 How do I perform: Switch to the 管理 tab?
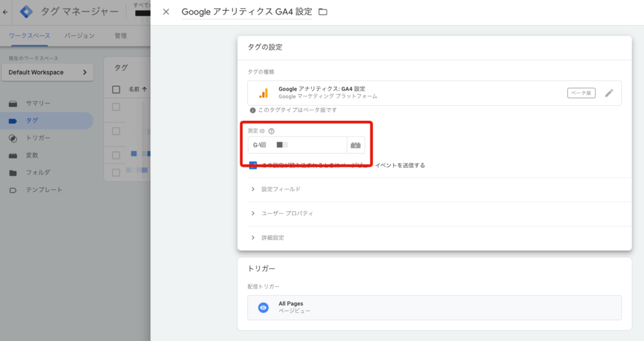click(x=120, y=36)
